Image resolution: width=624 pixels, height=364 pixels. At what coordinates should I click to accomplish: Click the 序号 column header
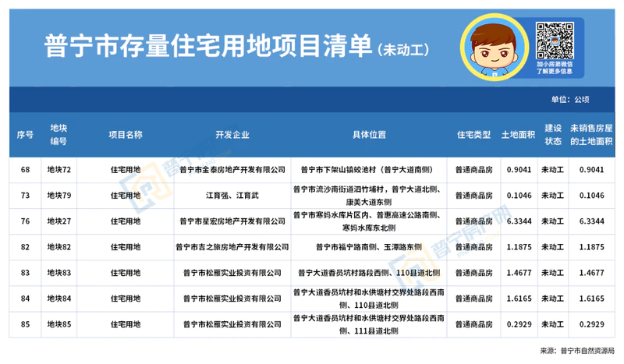coord(24,134)
